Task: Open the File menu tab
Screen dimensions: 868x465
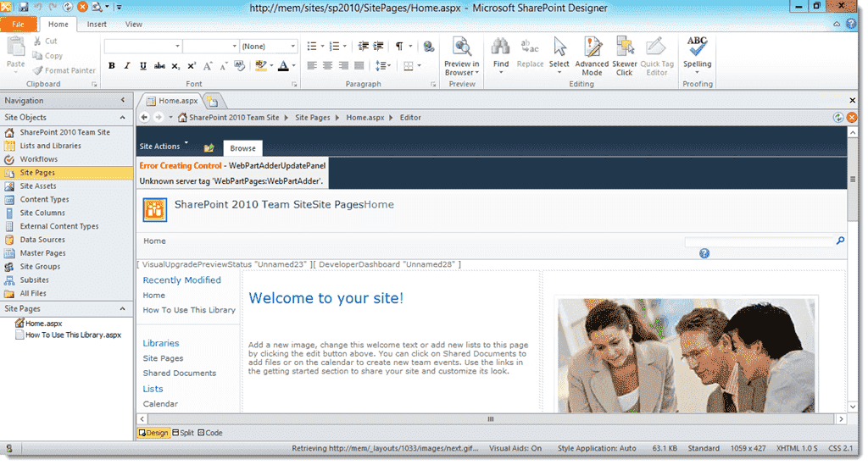Action: click(x=19, y=25)
